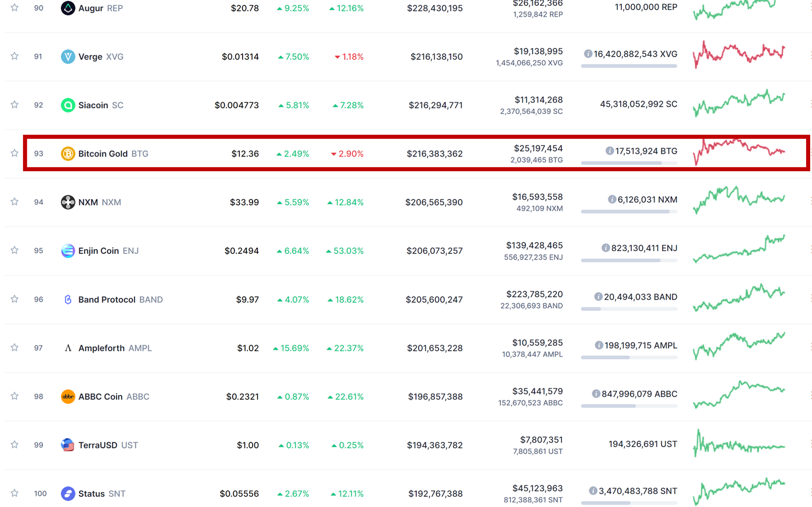View the TerraUSD 7-day sparkline chart
Image resolution: width=812 pixels, height=507 pixels.
pos(739,443)
